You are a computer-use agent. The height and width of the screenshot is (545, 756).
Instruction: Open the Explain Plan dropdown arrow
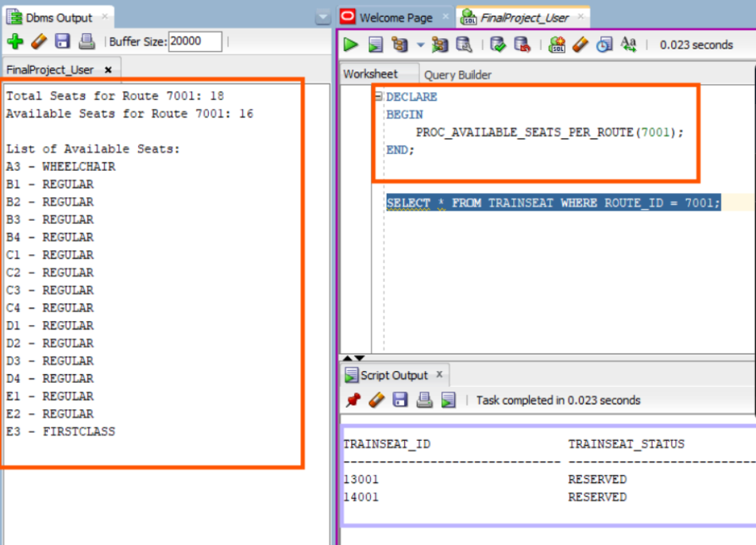click(421, 45)
